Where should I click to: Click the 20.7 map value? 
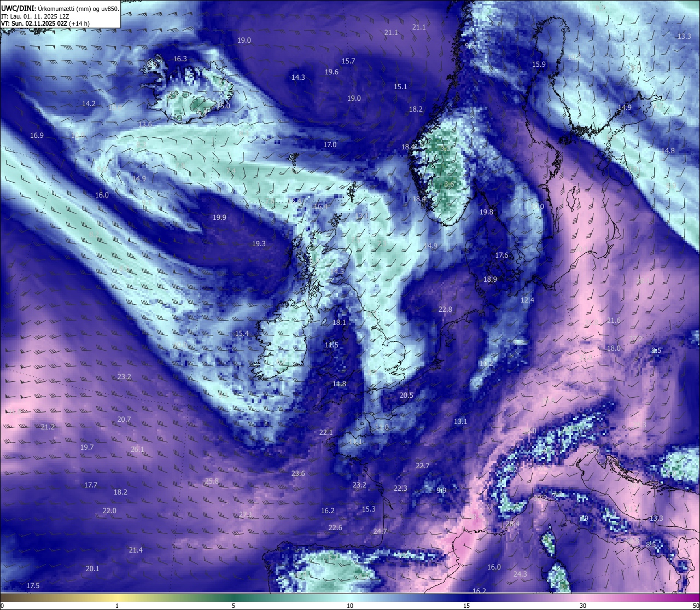coord(124,420)
